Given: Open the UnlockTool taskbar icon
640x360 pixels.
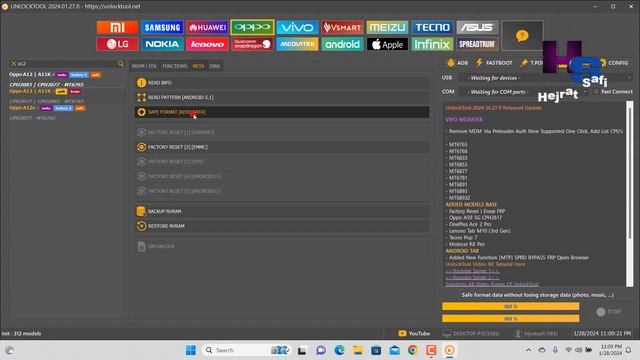Looking at the screenshot, I should click(x=449, y=350).
